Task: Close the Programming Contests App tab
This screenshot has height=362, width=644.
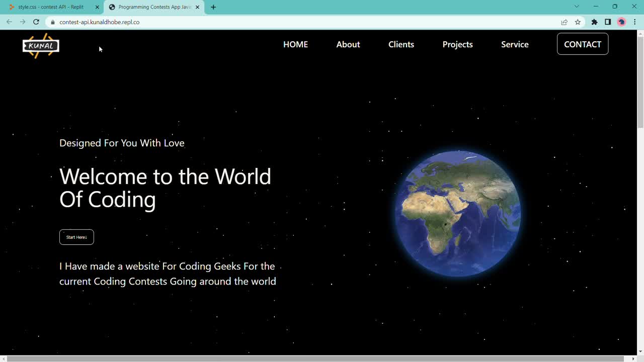Action: (x=197, y=7)
